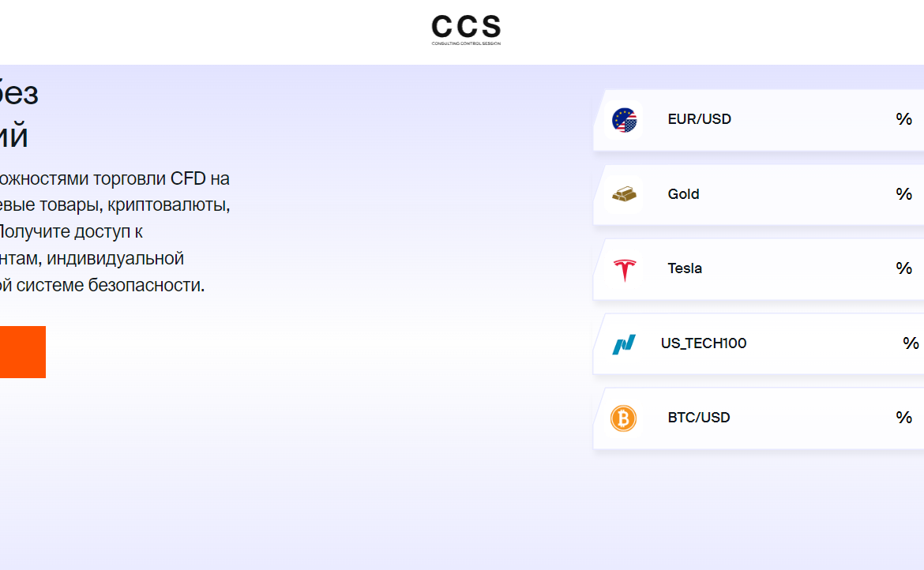Click the EUR/USD flag icon
This screenshot has height=570, width=924.
tap(624, 120)
